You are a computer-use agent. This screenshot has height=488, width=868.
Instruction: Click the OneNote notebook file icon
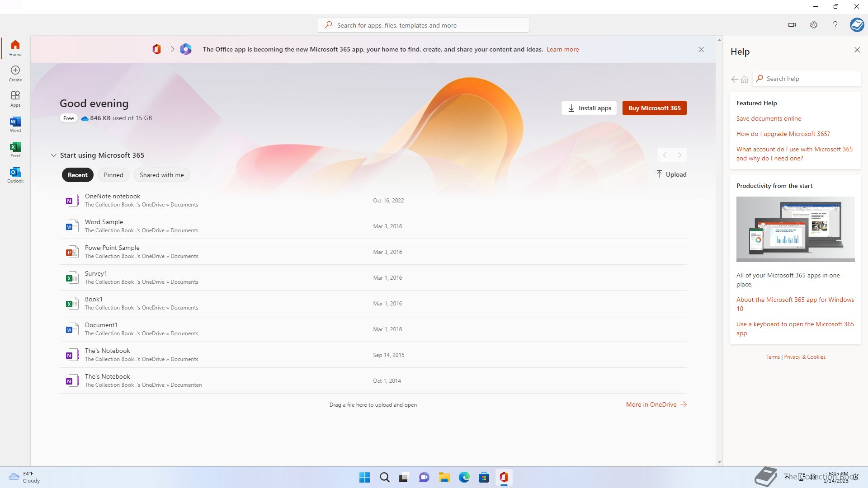(x=71, y=200)
